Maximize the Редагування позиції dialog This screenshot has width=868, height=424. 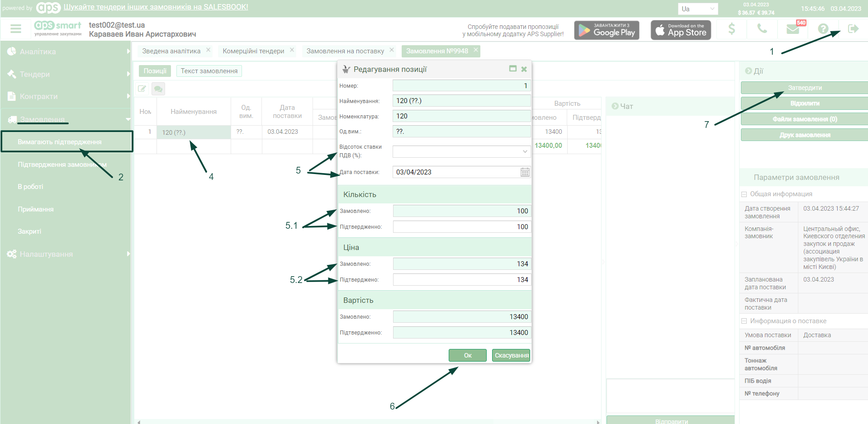tap(513, 69)
